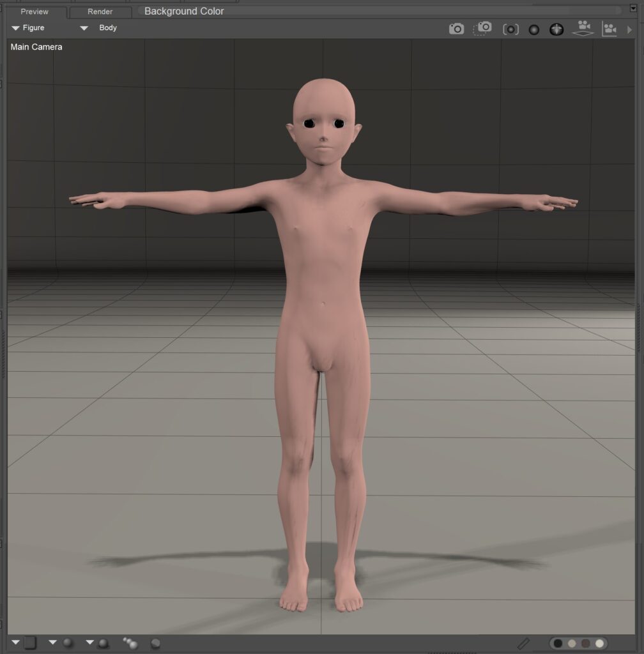Switch to the Preview tab

coord(35,11)
